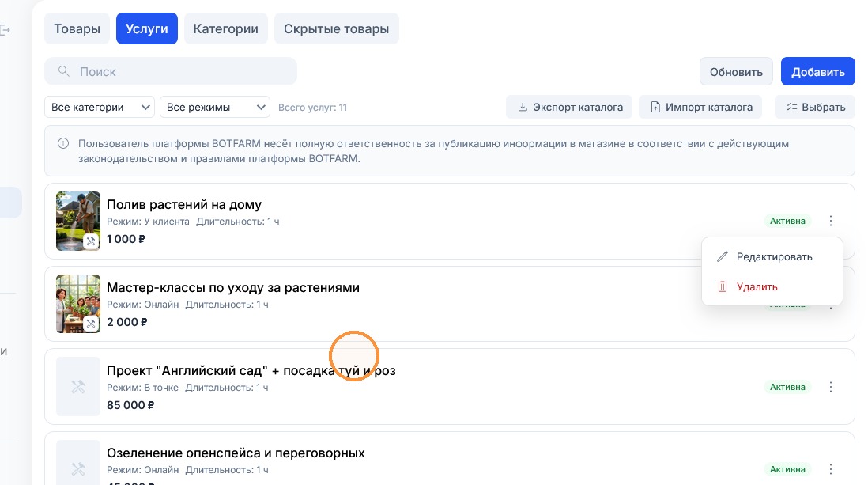Click the Активна badge for Полив растений
Viewport: 868px width, 485px height.
pos(787,221)
